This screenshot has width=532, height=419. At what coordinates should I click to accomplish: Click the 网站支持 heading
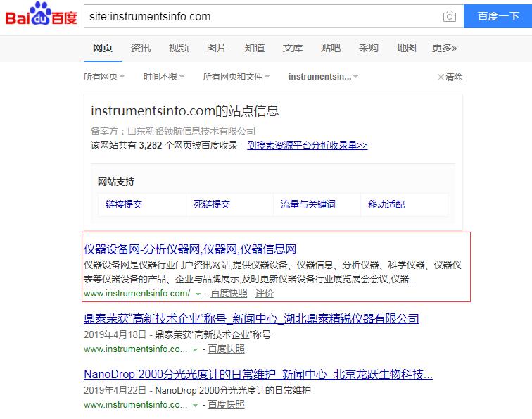coord(116,182)
